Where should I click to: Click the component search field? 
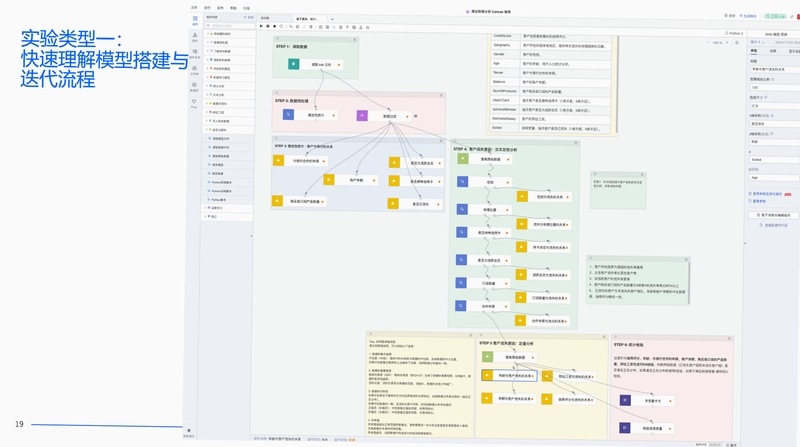click(x=230, y=26)
